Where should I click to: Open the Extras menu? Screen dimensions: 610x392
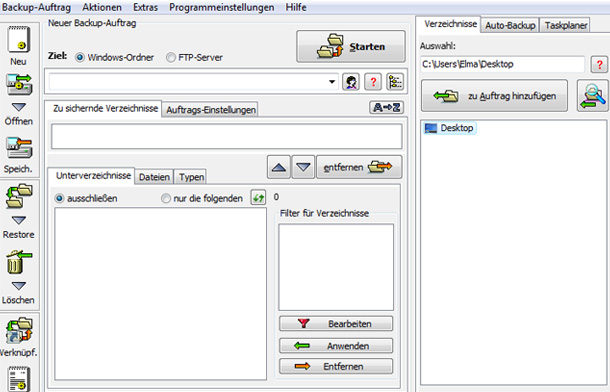pos(145,7)
